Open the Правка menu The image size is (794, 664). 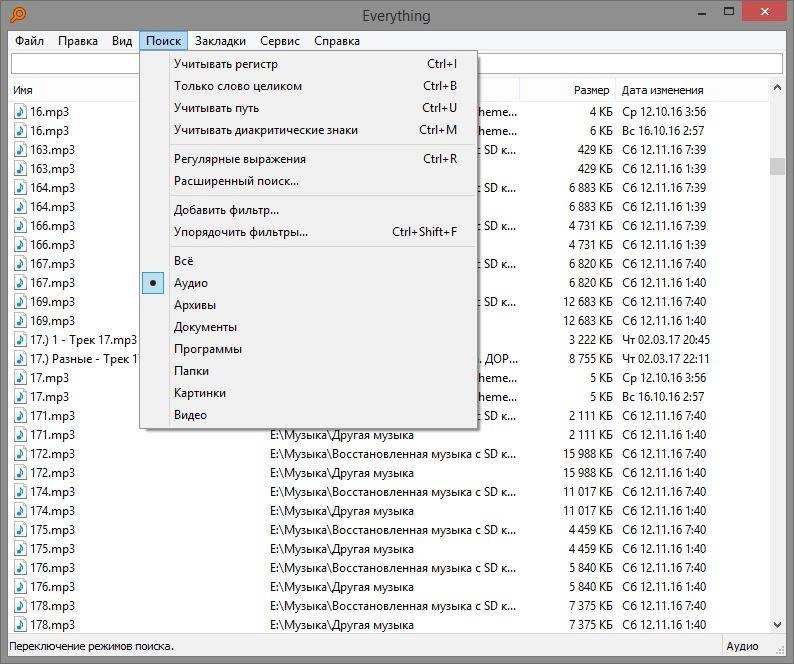coord(77,41)
